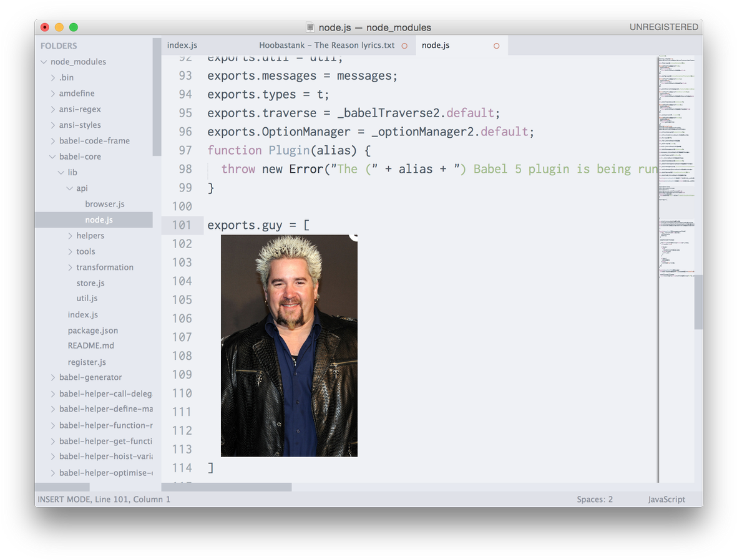
Task: Open README.md in the sidebar
Action: [x=90, y=345]
